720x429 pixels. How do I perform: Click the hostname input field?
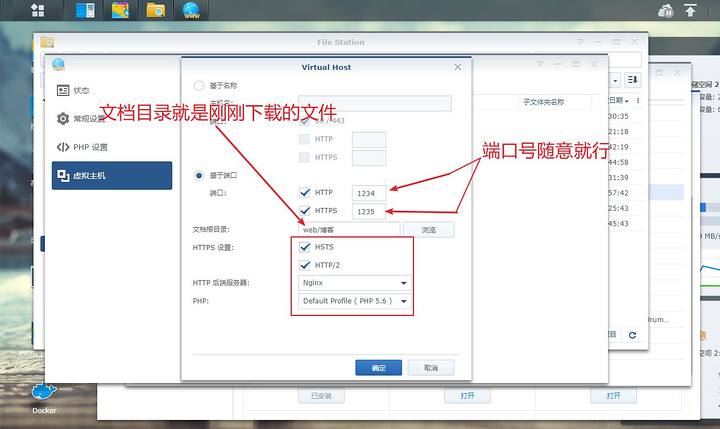point(375,103)
